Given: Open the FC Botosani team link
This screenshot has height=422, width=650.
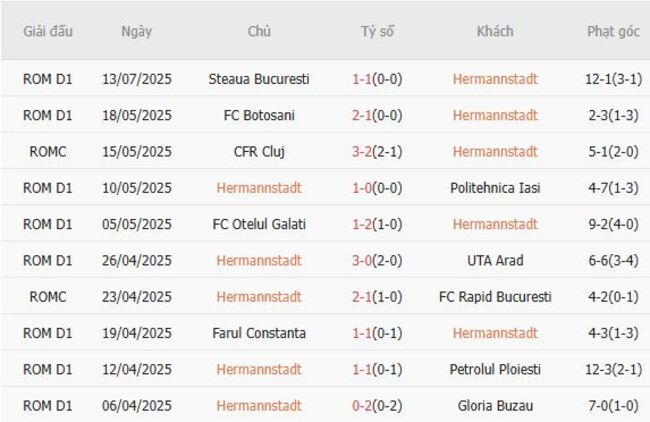Looking at the screenshot, I should coord(259,115).
